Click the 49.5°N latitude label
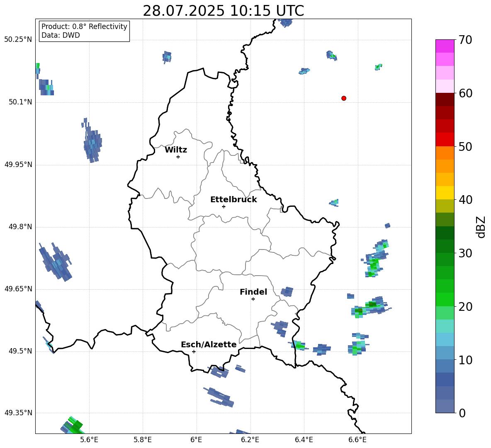Screen dimensions: 491x448 20,351
